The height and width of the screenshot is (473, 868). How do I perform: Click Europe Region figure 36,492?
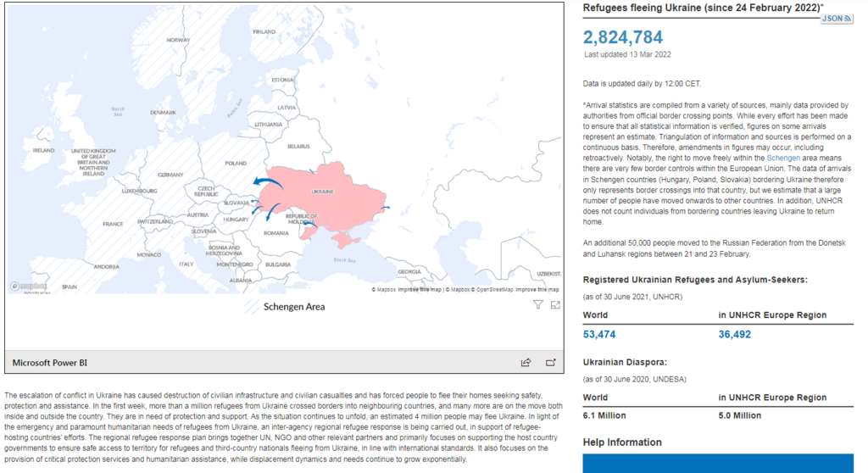tap(735, 335)
